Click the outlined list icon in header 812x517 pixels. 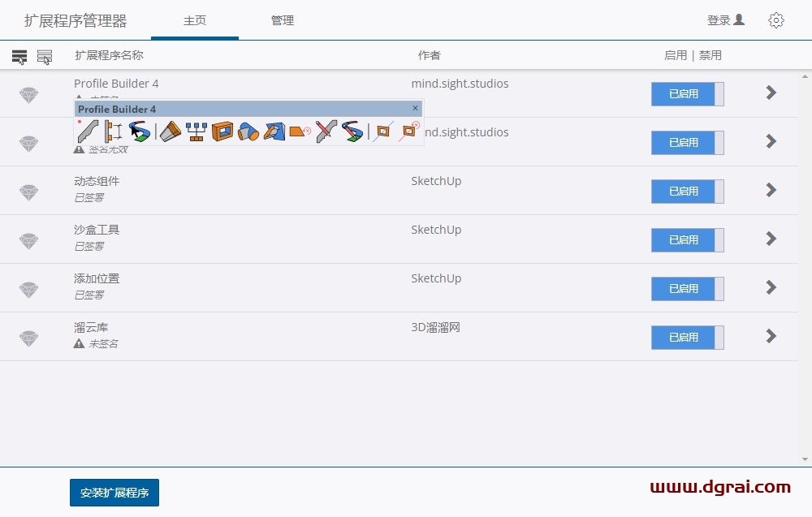click(45, 57)
